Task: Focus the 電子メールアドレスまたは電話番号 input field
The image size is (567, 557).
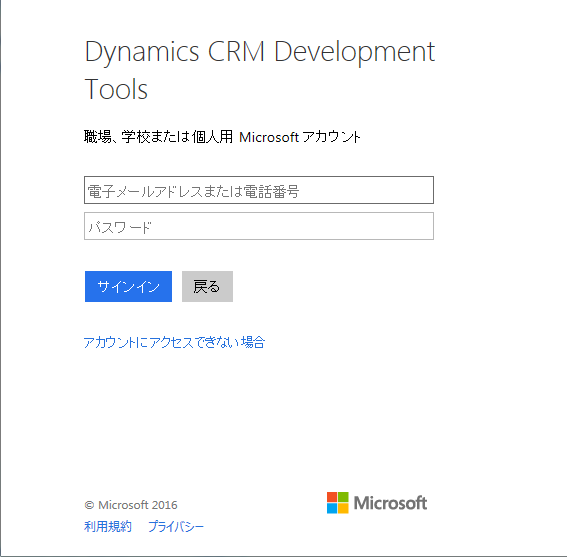Action: (x=259, y=190)
